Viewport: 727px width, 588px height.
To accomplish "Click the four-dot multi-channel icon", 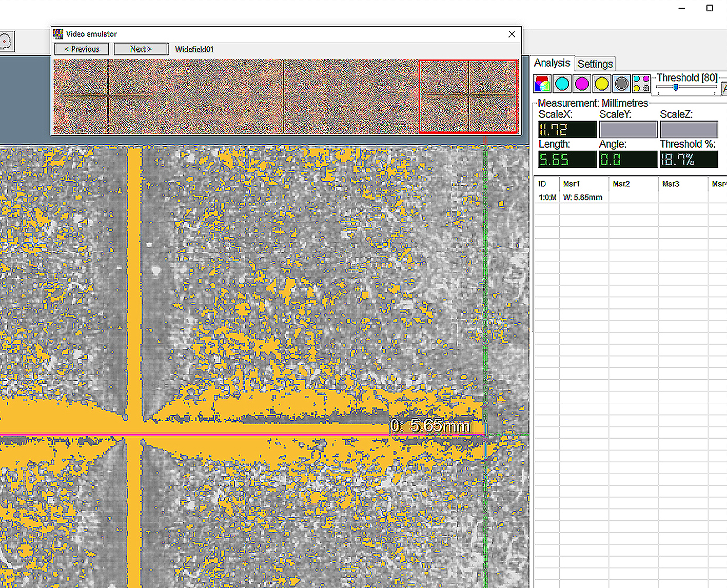I will pyautogui.click(x=641, y=83).
